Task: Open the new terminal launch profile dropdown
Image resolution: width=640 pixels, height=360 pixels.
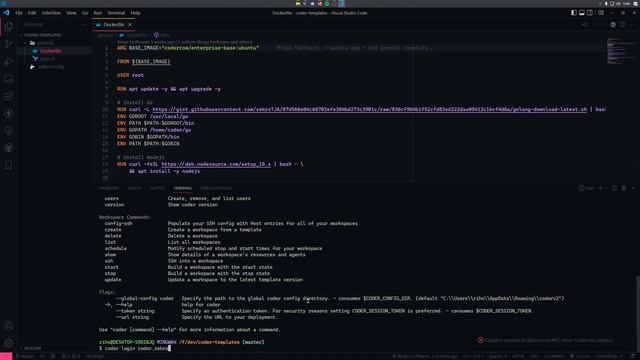Action: coord(606,188)
